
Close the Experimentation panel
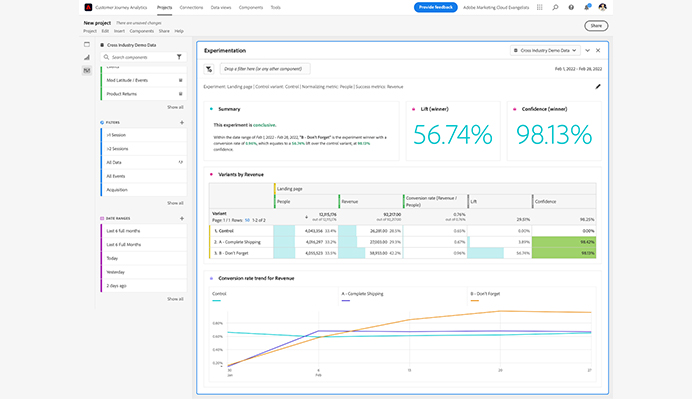tap(598, 50)
